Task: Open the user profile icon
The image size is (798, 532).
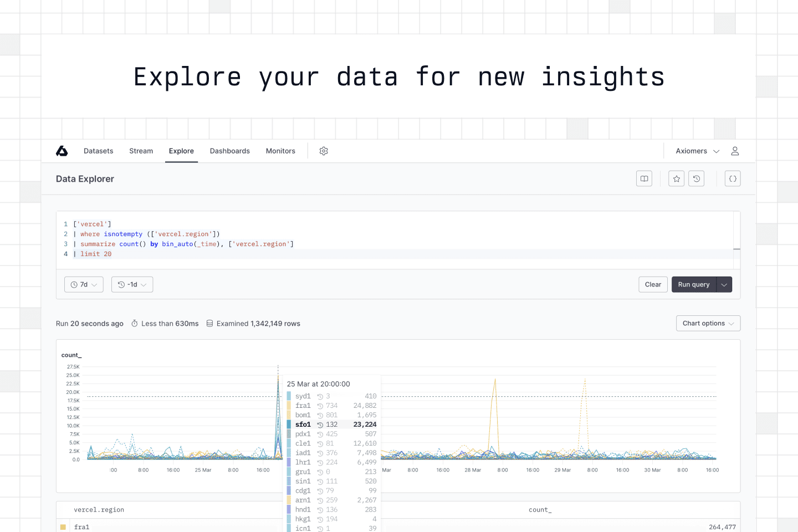Action: click(735, 151)
